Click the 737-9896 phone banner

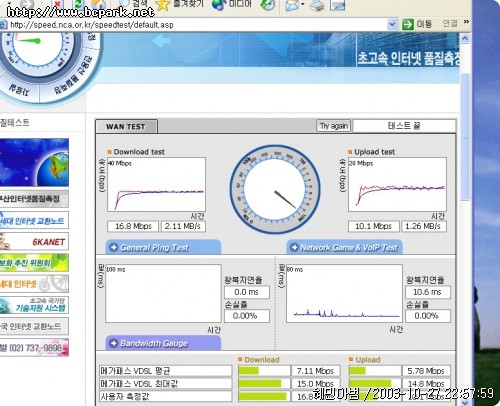34,348
